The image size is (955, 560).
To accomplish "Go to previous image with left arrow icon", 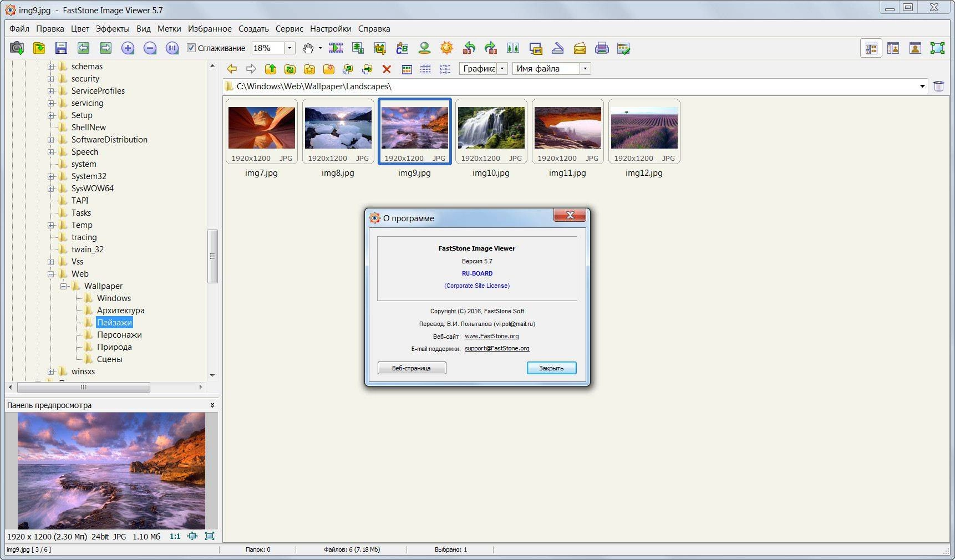I will (84, 48).
